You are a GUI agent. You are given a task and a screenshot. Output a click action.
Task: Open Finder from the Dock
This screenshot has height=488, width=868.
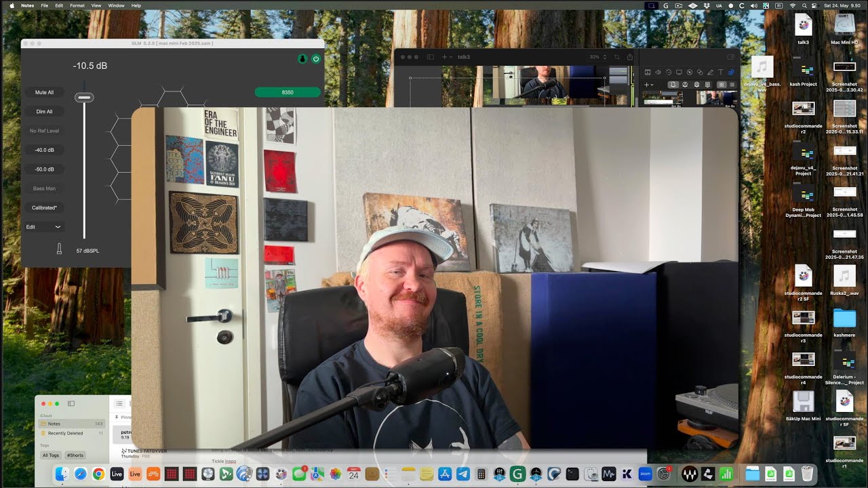[x=62, y=474]
